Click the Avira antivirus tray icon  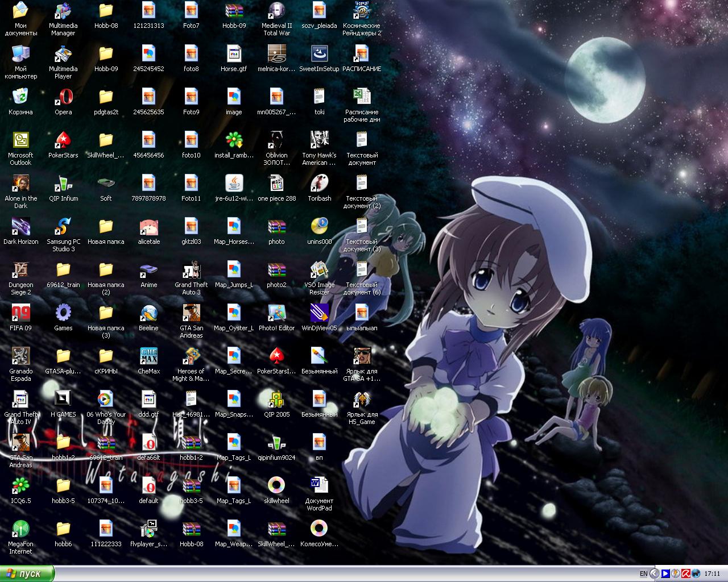point(686,573)
